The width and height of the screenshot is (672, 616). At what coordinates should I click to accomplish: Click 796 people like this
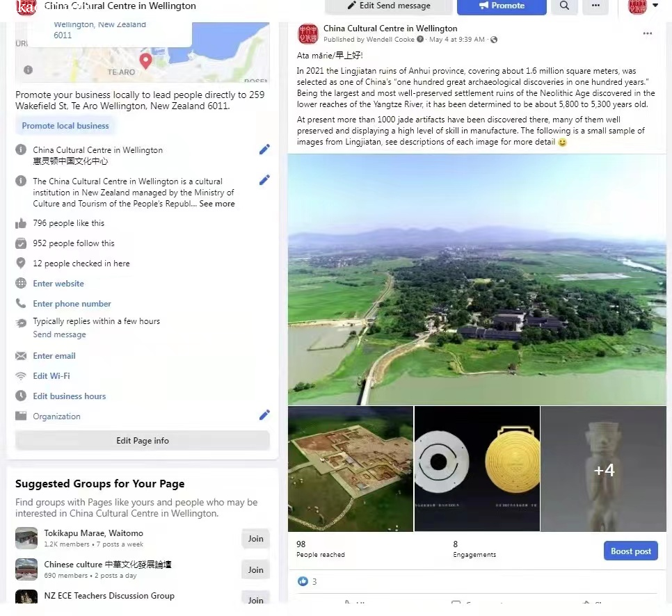click(69, 223)
